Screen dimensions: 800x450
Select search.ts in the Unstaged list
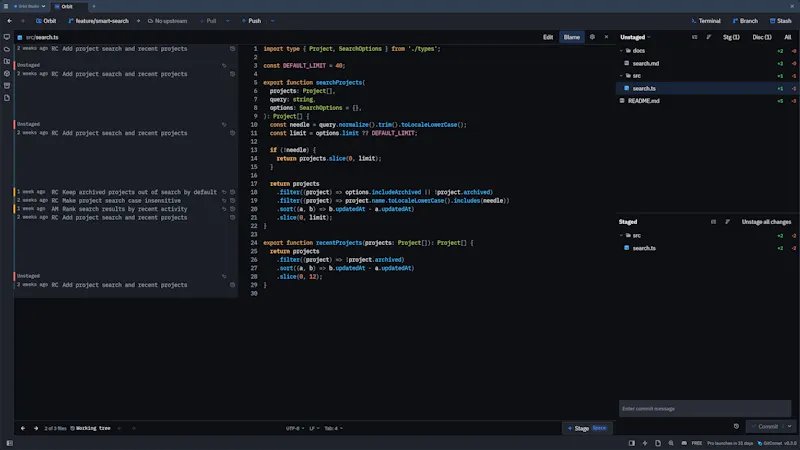[707, 88]
